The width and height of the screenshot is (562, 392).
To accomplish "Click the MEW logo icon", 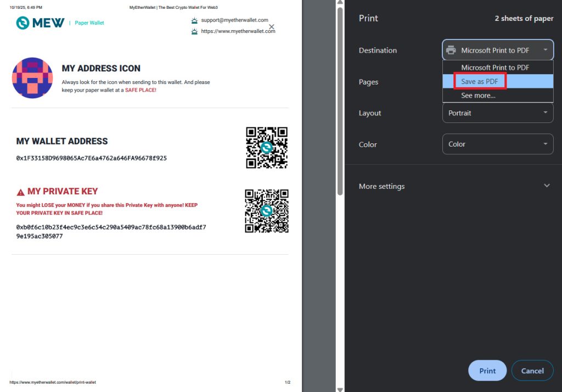I will coord(23,23).
